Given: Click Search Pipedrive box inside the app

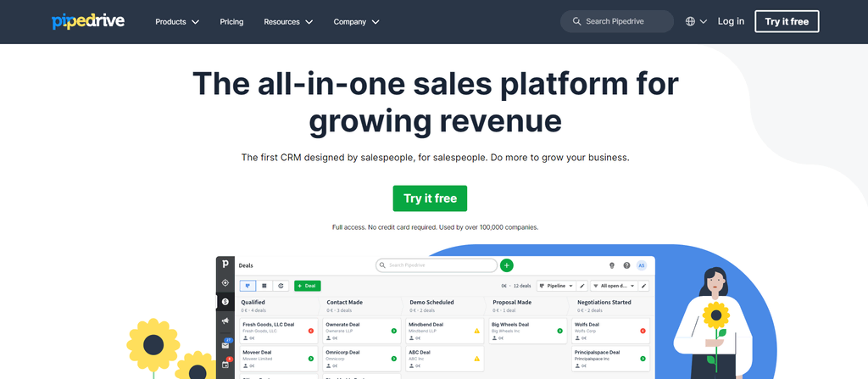Looking at the screenshot, I should click(x=437, y=265).
